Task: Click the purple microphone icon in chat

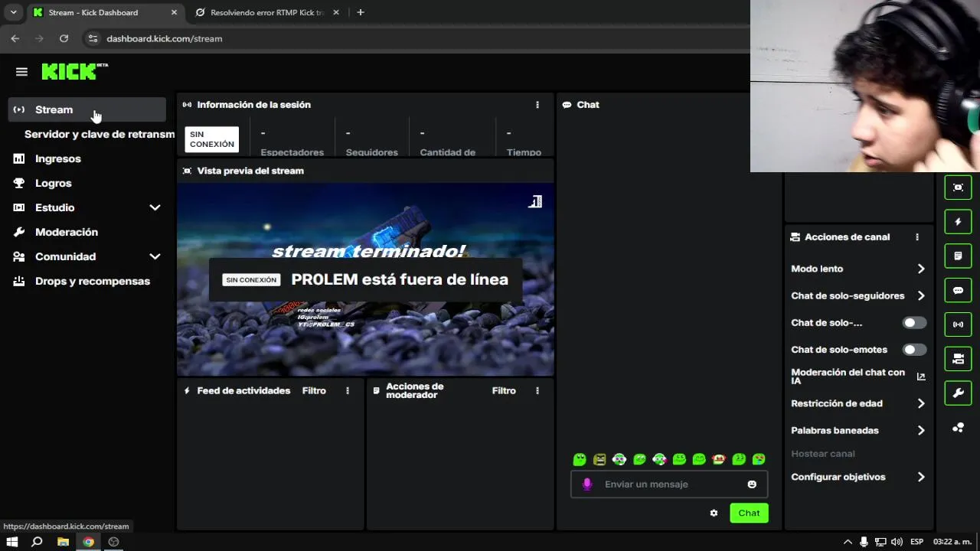Action: tap(587, 484)
